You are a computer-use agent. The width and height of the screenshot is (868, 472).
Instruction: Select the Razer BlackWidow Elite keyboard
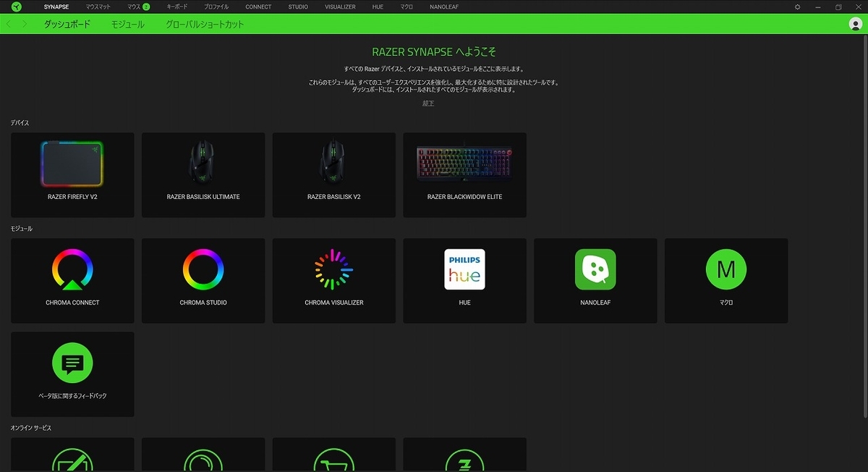point(464,174)
